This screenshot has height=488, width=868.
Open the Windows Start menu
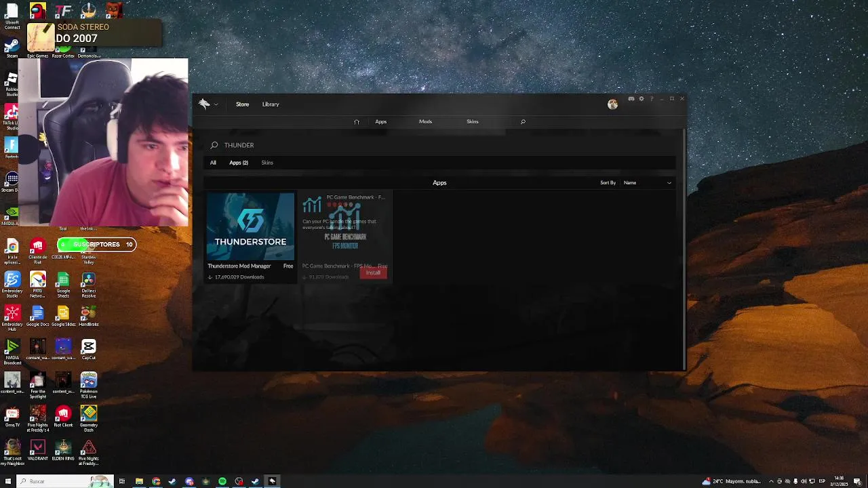8,481
